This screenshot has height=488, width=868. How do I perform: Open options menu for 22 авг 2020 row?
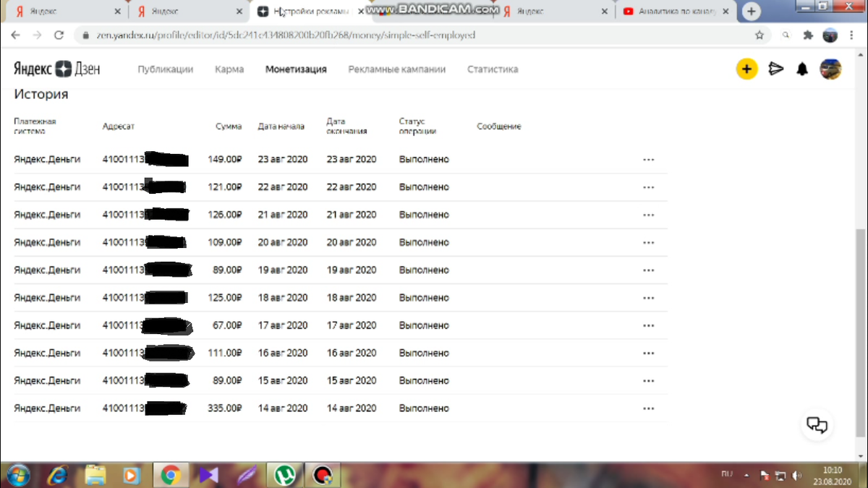pos(649,187)
